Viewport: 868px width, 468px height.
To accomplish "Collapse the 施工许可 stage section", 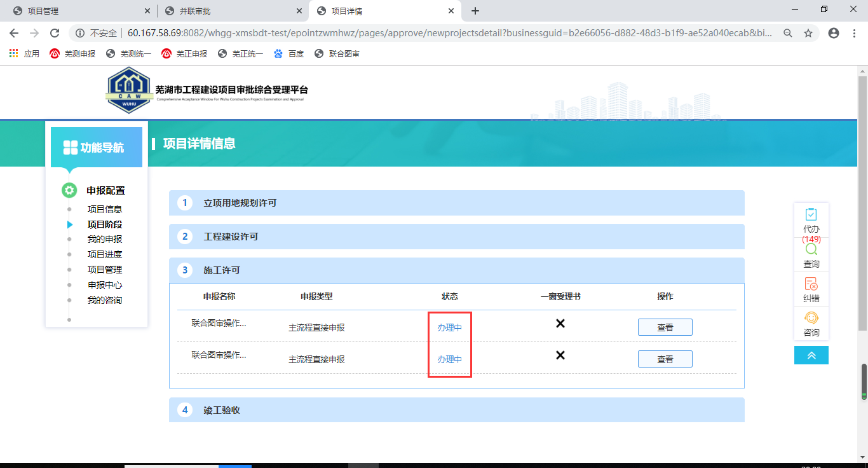I will pos(456,270).
